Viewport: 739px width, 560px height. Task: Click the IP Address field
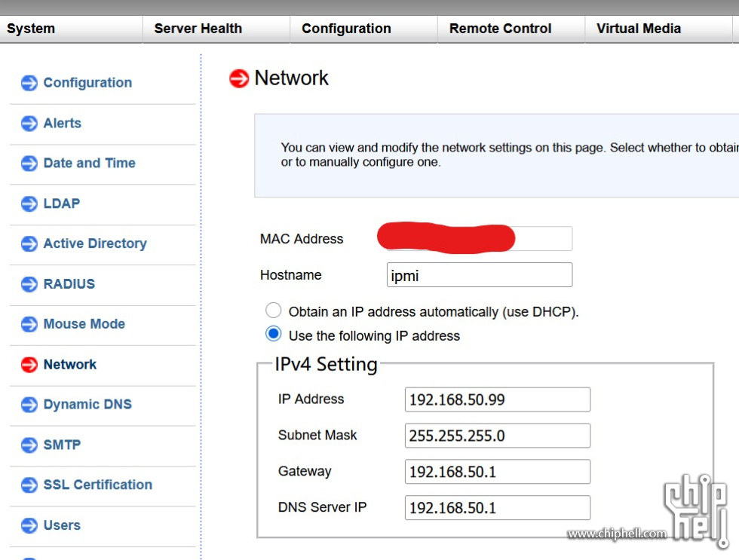click(497, 399)
